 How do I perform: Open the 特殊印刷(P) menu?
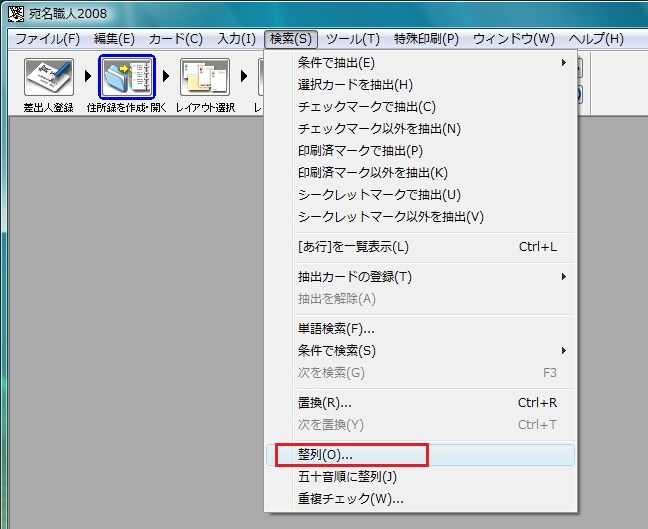coord(426,39)
